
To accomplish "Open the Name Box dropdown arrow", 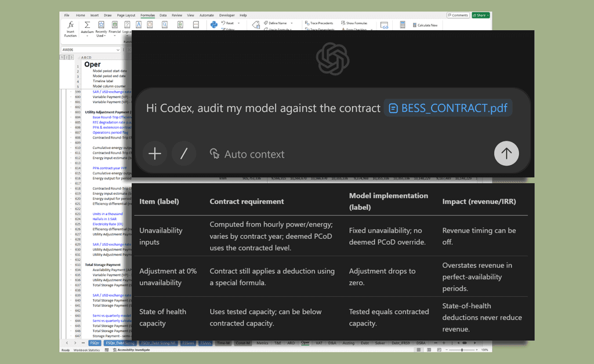I will tap(118, 50).
